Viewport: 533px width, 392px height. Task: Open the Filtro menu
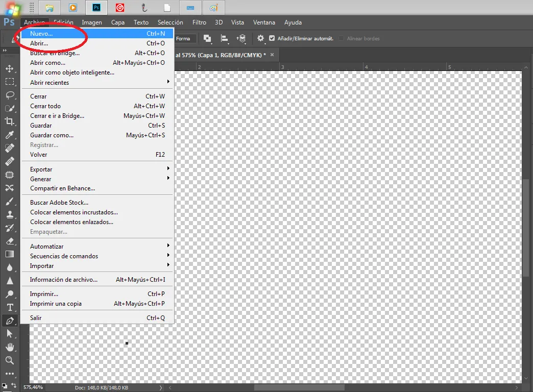(199, 22)
